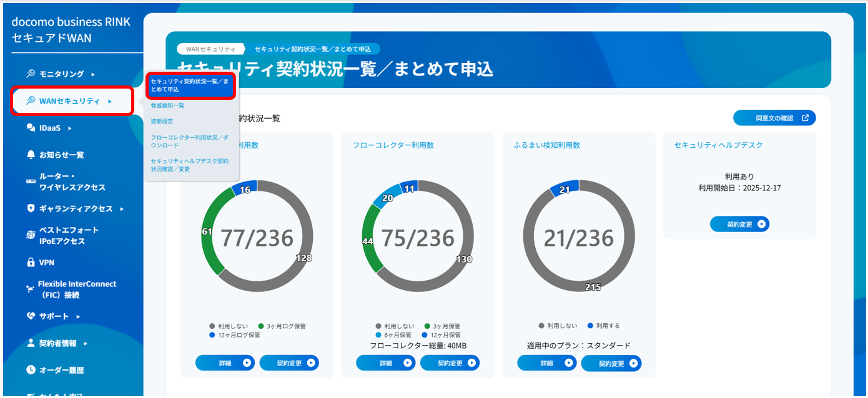868x398 pixels.
Task: Open 遮断設定 in the flyout menu
Action: [162, 121]
